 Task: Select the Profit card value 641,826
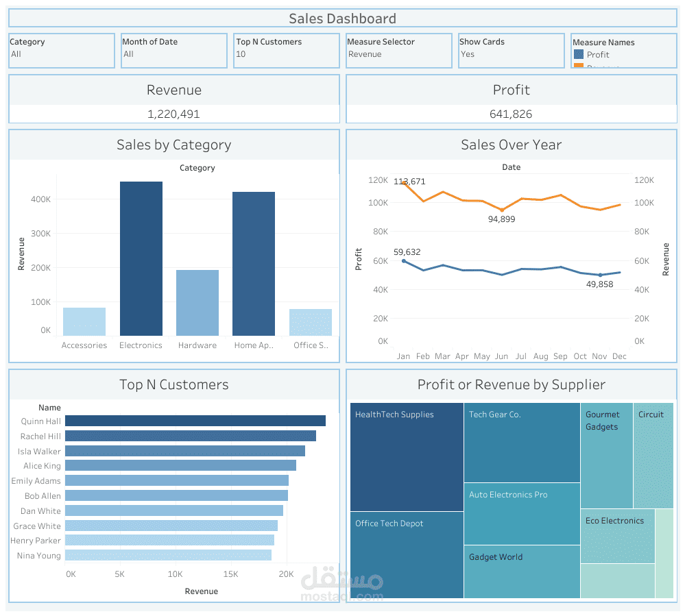click(511, 114)
